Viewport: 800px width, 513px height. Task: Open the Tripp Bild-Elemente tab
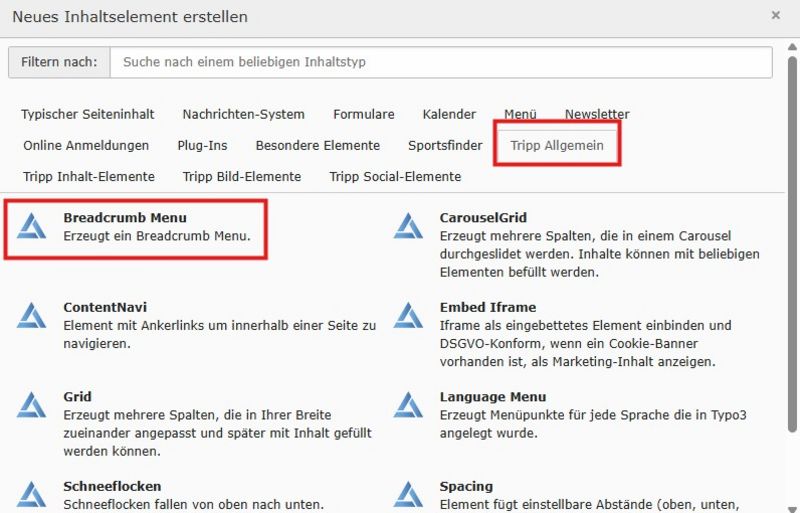tap(242, 177)
